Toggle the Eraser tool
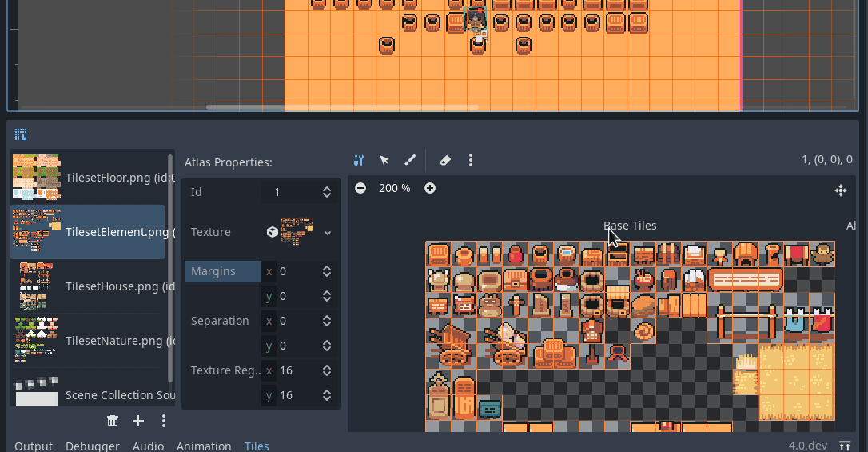This screenshot has width=868, height=452. [445, 160]
